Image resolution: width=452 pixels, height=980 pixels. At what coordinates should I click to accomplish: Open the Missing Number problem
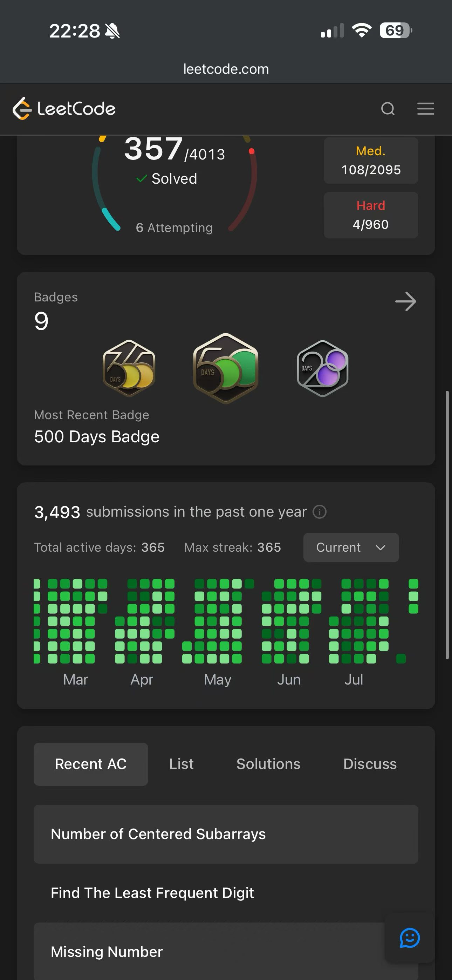[x=226, y=951]
